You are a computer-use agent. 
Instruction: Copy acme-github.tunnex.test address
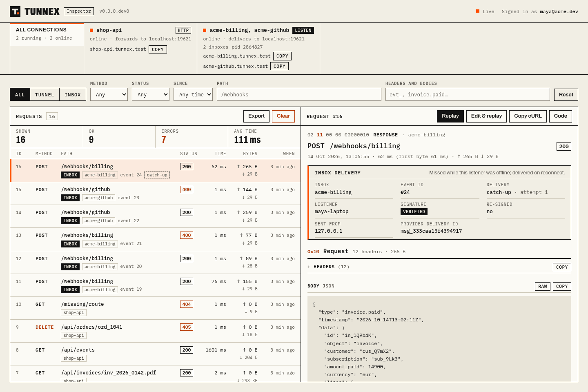coord(279,66)
